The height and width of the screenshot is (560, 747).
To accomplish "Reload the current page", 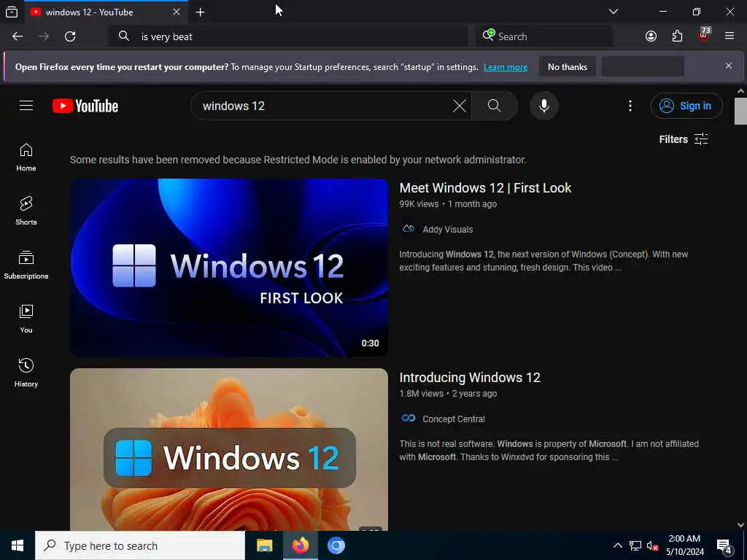I will click(70, 36).
